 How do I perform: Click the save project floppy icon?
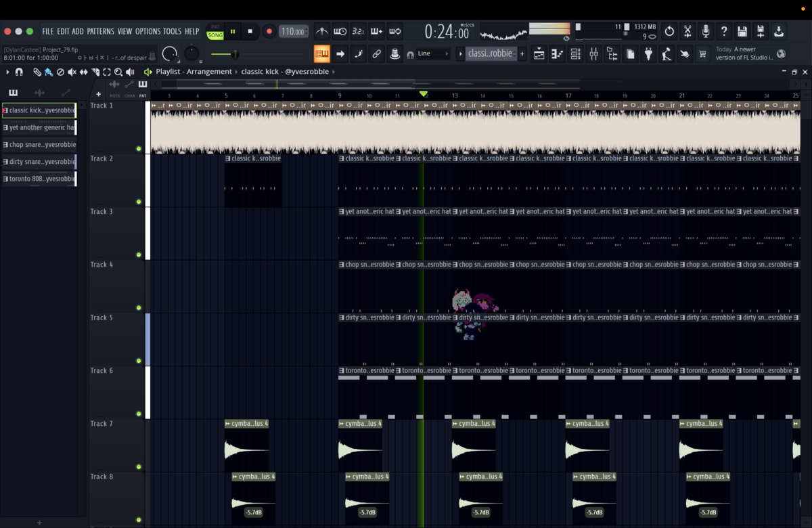[x=742, y=31]
